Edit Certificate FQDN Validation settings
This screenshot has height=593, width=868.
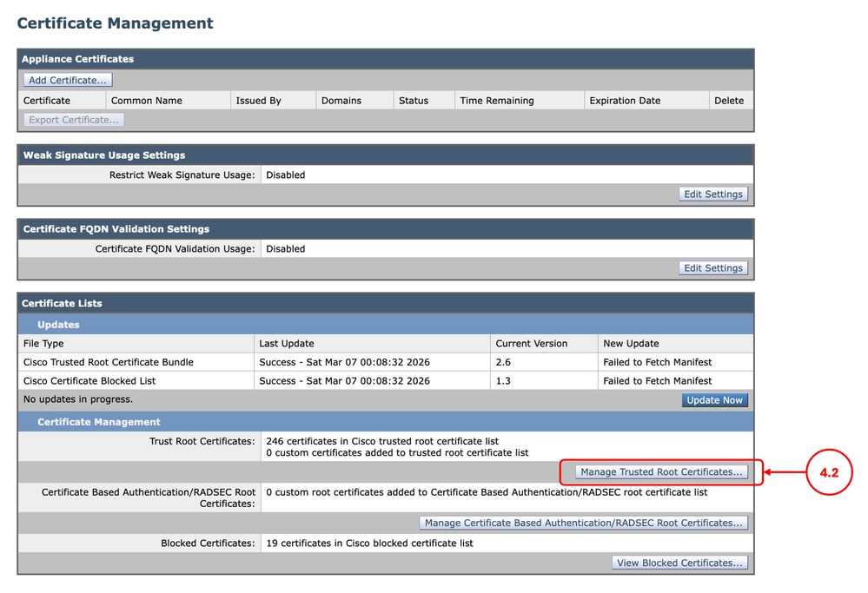click(x=712, y=267)
